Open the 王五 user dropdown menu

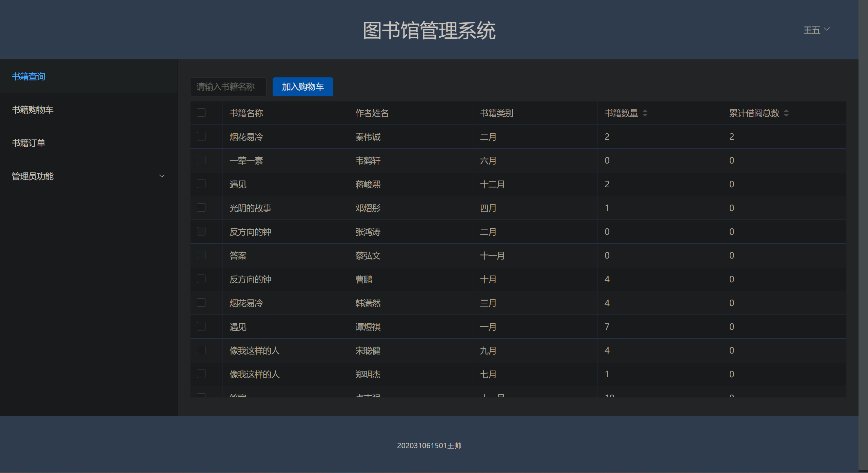pos(812,30)
